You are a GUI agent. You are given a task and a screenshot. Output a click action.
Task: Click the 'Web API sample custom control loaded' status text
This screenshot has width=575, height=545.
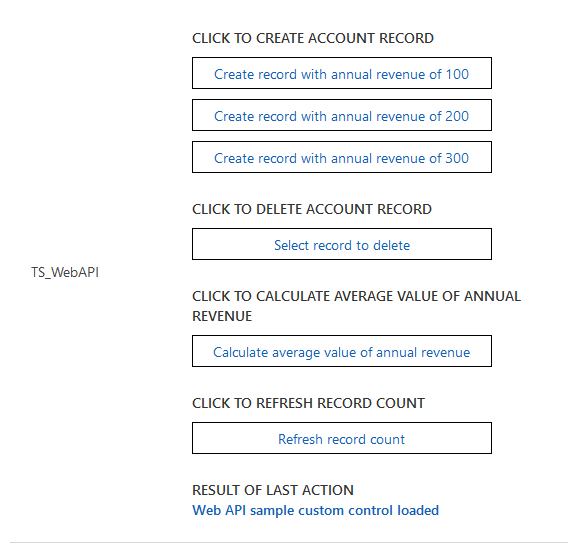[315, 510]
